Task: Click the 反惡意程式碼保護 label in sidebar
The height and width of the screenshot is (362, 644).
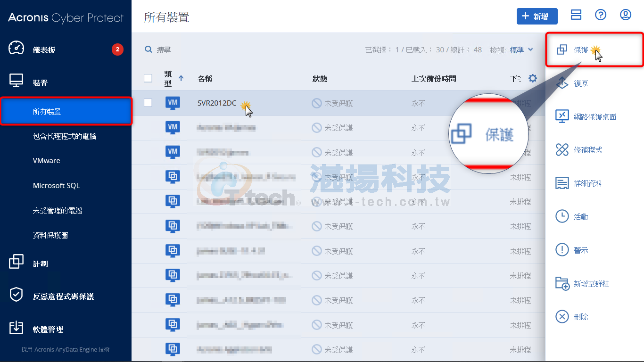Action: pos(63,296)
